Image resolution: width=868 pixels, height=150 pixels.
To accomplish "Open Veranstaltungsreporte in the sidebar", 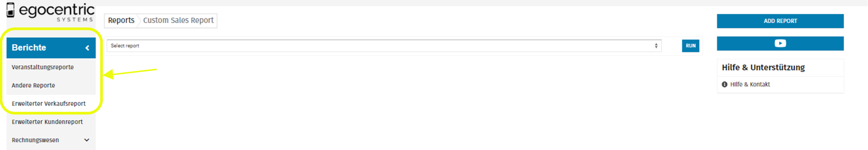I will (43, 67).
